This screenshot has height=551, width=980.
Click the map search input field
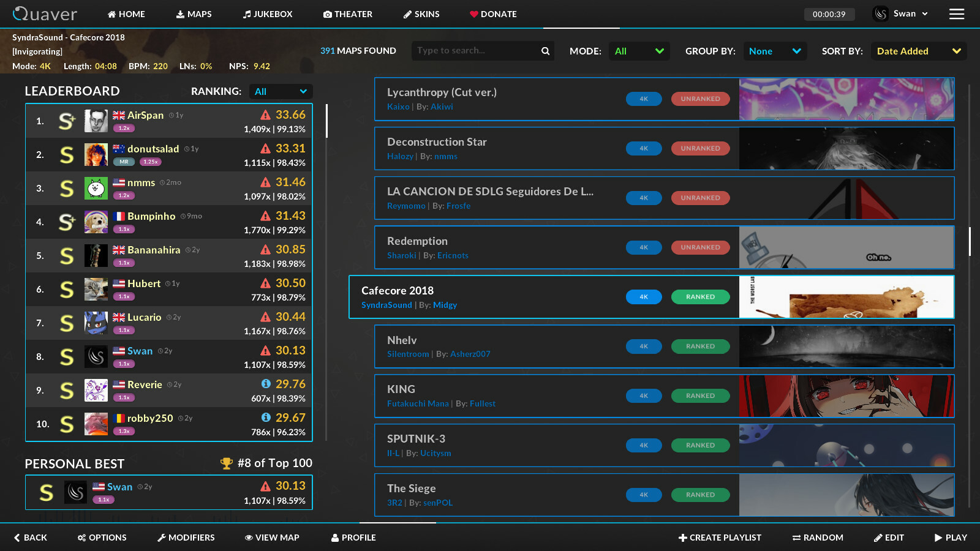point(475,51)
